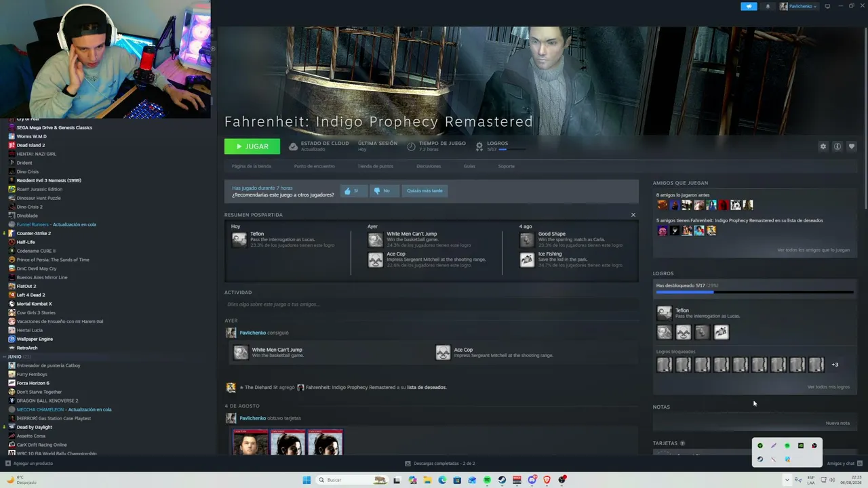The image size is (868, 488).
Task: Select Forza Horizon 6 in library
Action: [x=33, y=383]
